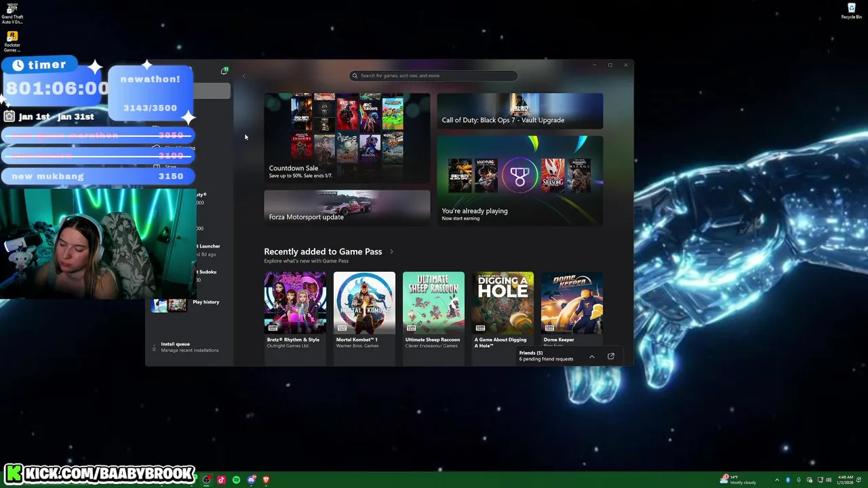Open the Forza Motorsport update tile
This screenshot has height=488, width=868.
pos(347,207)
